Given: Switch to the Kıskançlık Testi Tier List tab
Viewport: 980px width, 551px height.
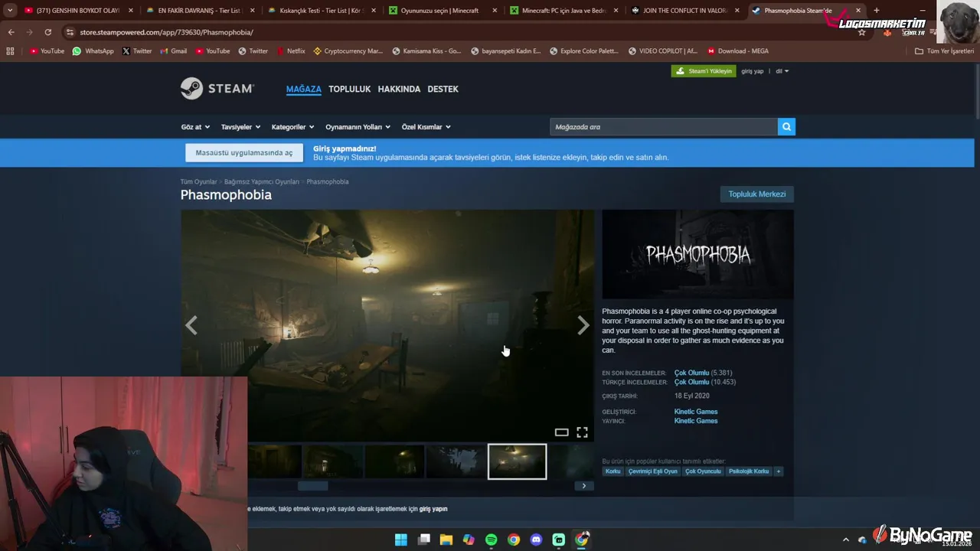Looking at the screenshot, I should (x=321, y=11).
